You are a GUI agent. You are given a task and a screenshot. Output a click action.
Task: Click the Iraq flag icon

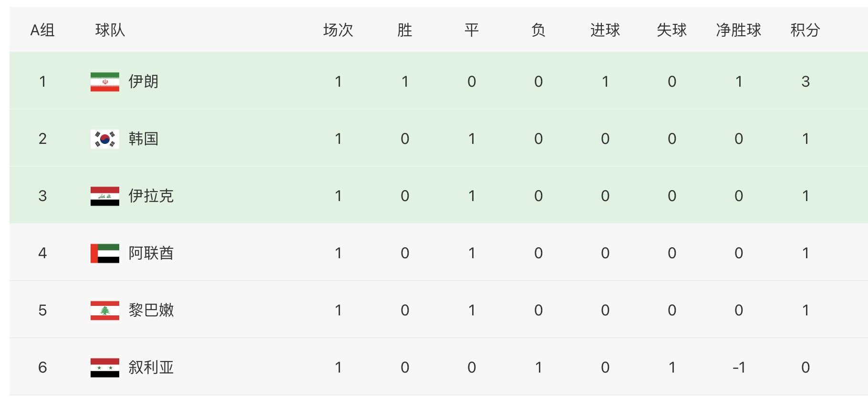[x=105, y=196]
